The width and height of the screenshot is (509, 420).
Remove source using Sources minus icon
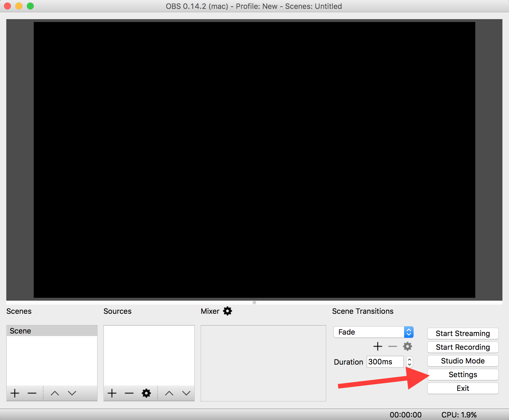pos(129,393)
